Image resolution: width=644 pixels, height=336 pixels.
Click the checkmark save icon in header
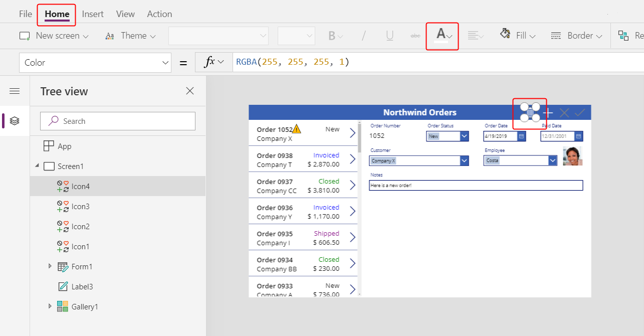tap(580, 113)
